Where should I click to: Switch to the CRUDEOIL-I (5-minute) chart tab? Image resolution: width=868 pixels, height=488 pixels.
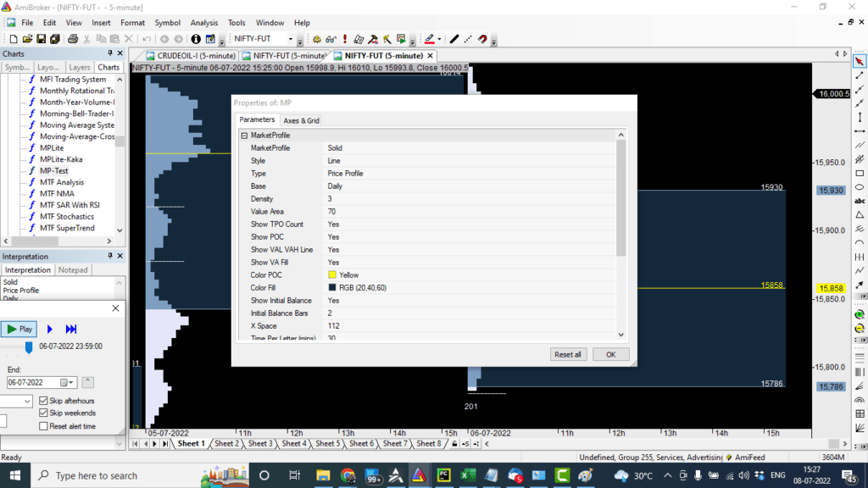click(x=192, y=56)
